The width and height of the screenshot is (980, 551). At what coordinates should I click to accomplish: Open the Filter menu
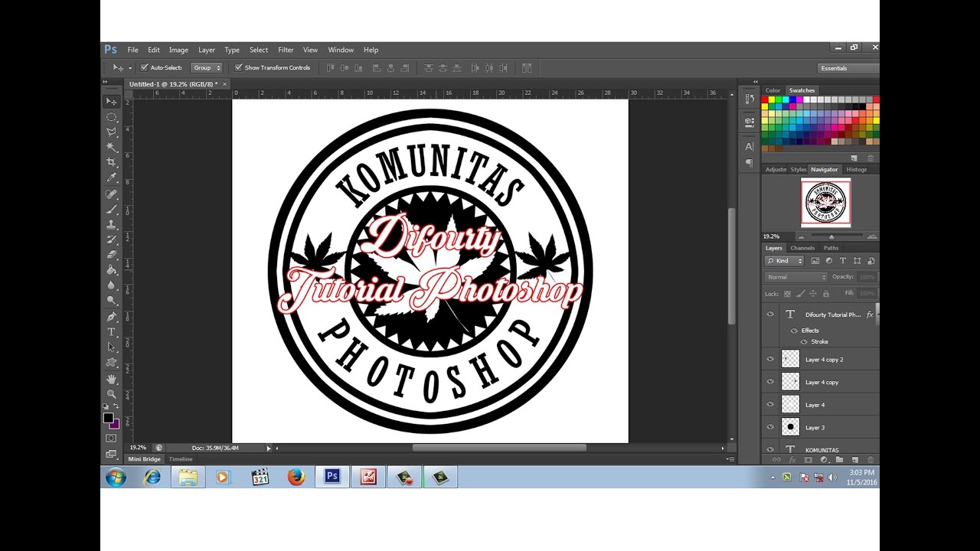[286, 50]
